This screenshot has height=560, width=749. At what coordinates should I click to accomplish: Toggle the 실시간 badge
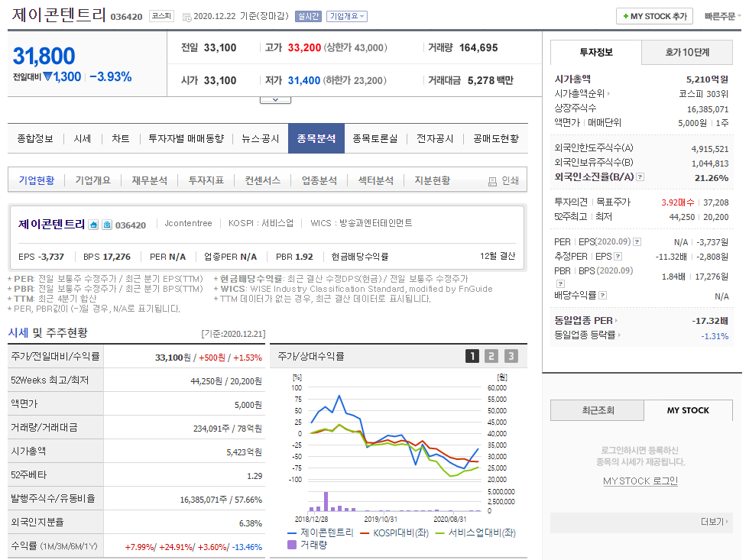(308, 16)
